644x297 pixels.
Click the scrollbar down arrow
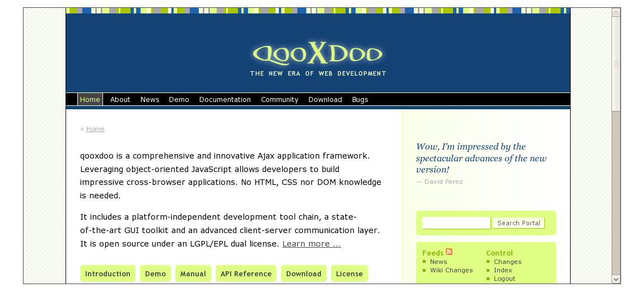tap(616, 279)
